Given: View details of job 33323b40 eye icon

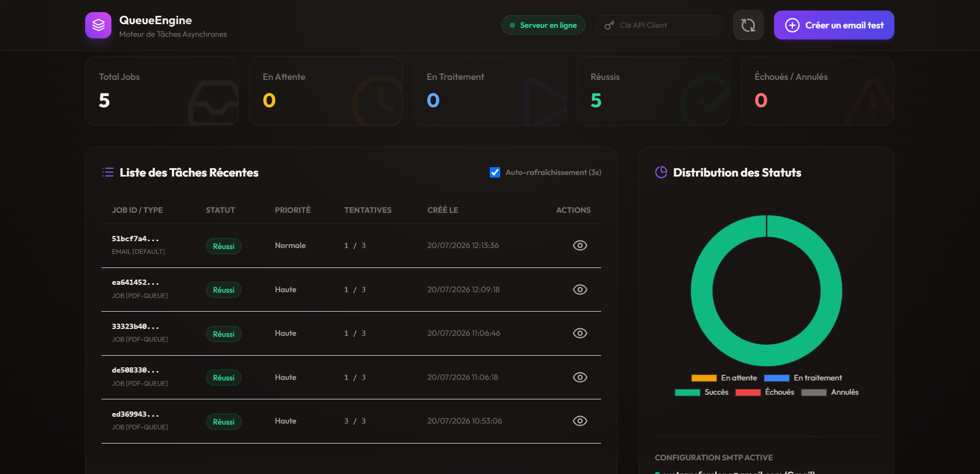Looking at the screenshot, I should coord(580,333).
